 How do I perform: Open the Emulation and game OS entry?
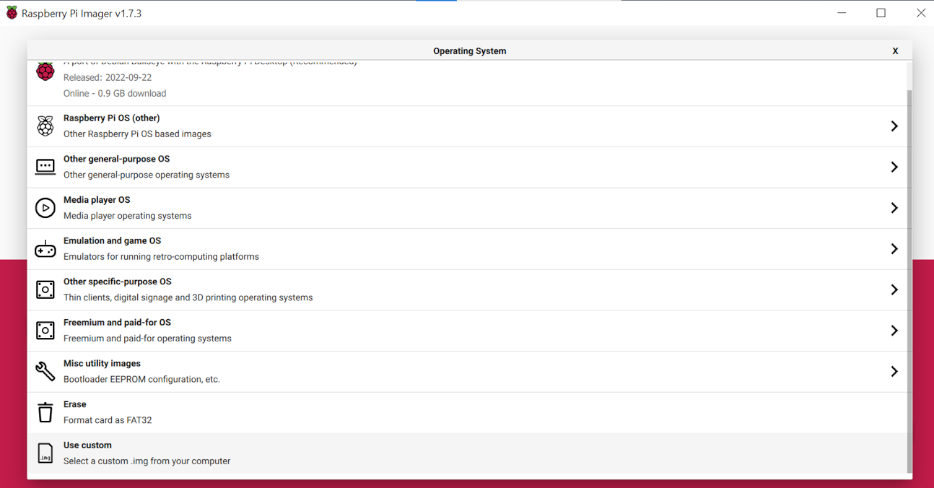tap(467, 249)
